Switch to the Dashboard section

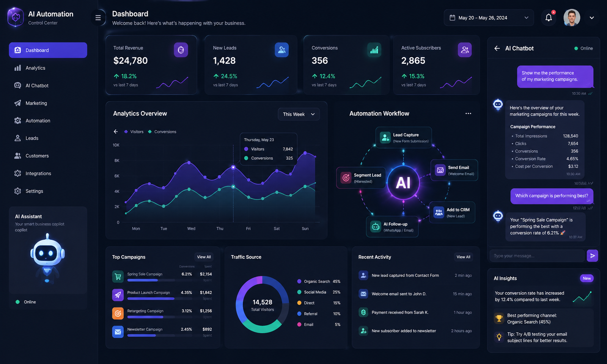37,50
